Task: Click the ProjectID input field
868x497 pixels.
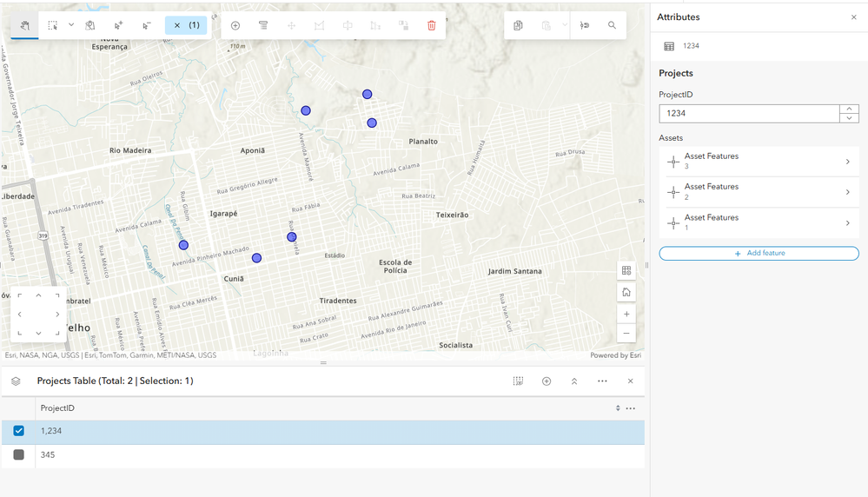Action: click(x=748, y=113)
